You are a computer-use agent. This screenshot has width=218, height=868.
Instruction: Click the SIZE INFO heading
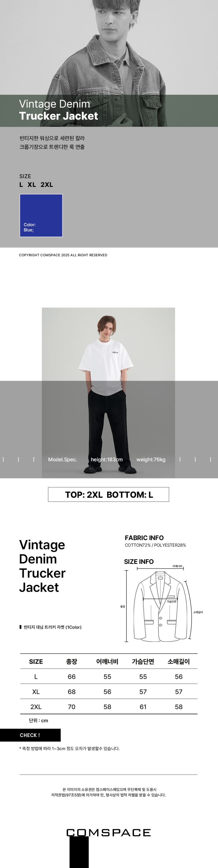pyautogui.click(x=139, y=561)
